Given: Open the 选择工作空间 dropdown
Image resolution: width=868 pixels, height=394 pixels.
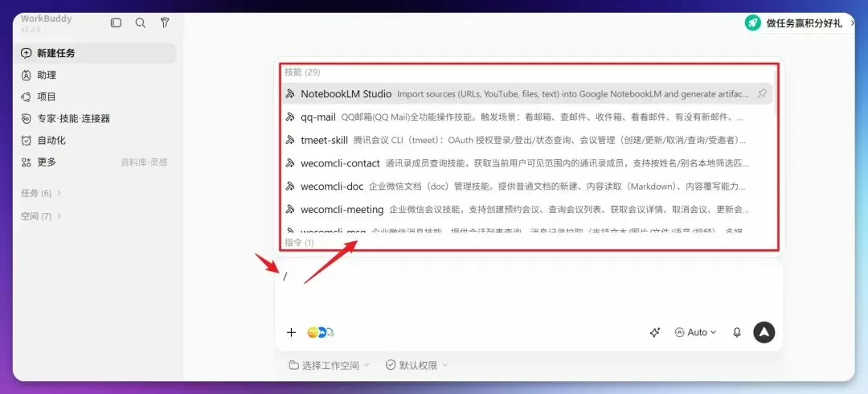Looking at the screenshot, I should tap(330, 365).
